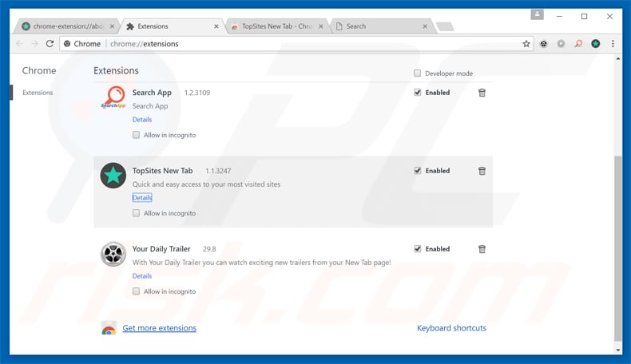Click the vertical scrollbar thumb
Viewport: 631px width, 364px height.
coord(617,247)
